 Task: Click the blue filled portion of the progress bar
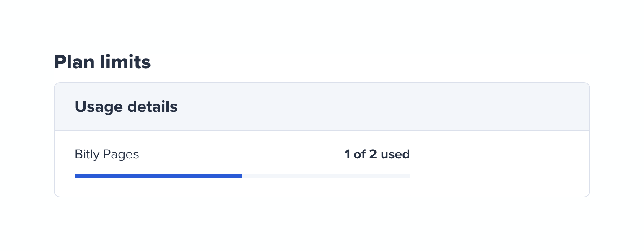pos(158,176)
